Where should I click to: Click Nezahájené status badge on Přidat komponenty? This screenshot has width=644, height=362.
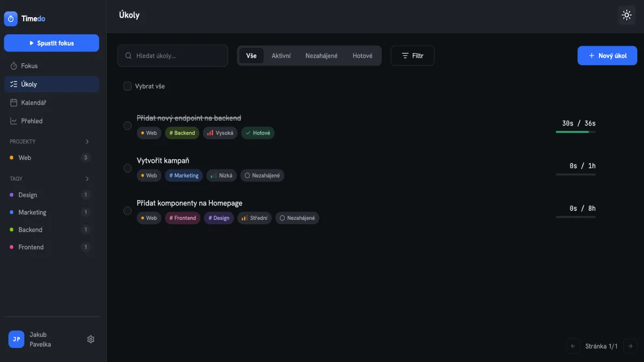(297, 218)
